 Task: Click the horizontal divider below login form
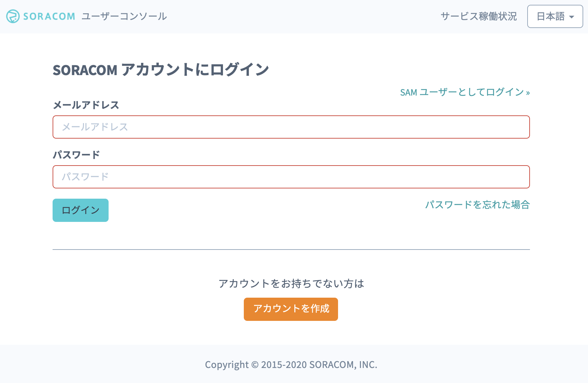coord(291,250)
